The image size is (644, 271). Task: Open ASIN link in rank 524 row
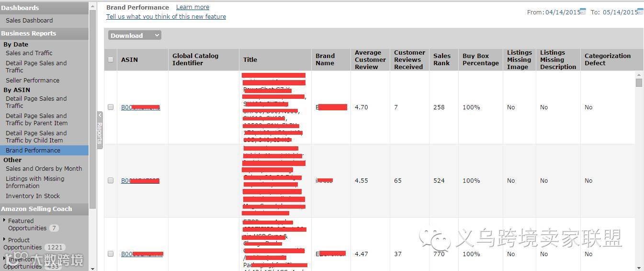(140, 180)
